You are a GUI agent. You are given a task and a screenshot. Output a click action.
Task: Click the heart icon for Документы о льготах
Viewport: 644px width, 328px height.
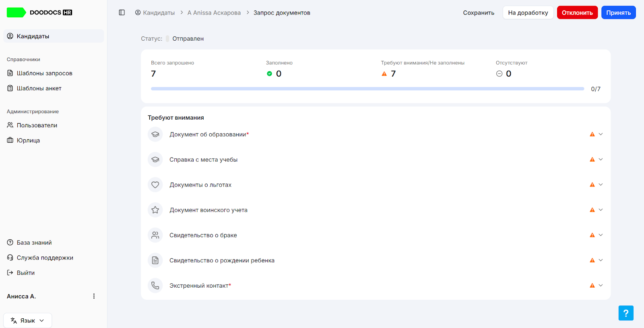155,185
